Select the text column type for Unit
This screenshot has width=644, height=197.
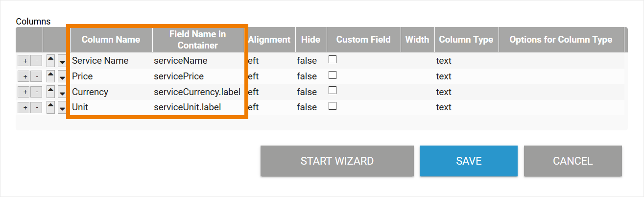pyautogui.click(x=444, y=107)
